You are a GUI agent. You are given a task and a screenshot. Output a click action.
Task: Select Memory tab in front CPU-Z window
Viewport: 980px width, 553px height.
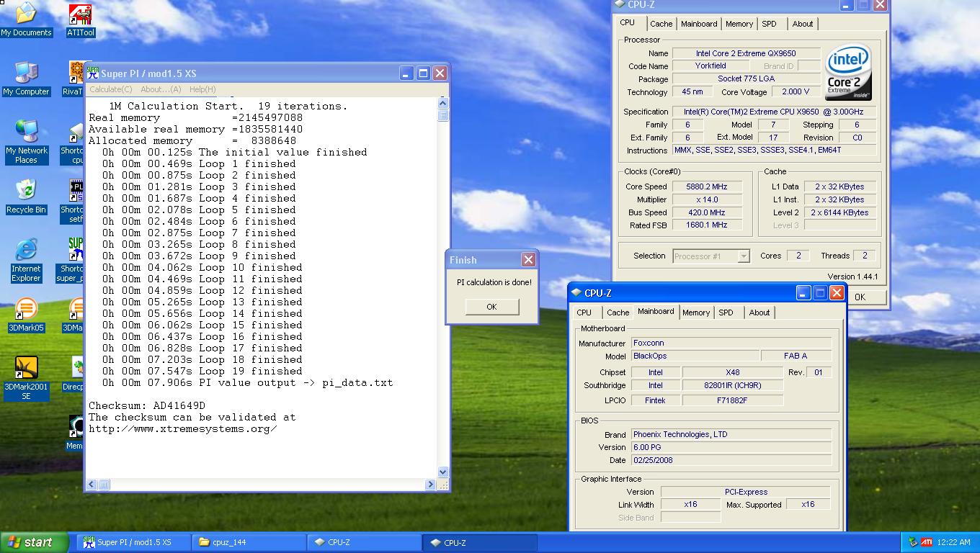click(695, 313)
